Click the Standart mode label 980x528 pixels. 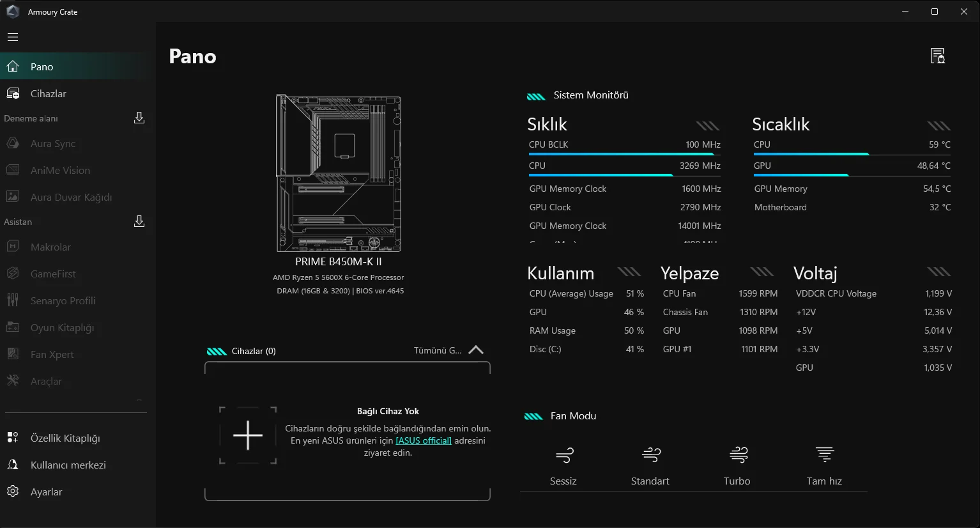(x=650, y=481)
